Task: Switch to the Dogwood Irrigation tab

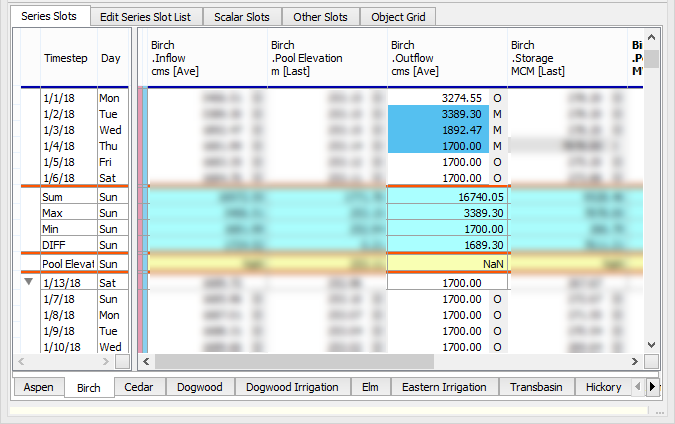Action: click(292, 387)
